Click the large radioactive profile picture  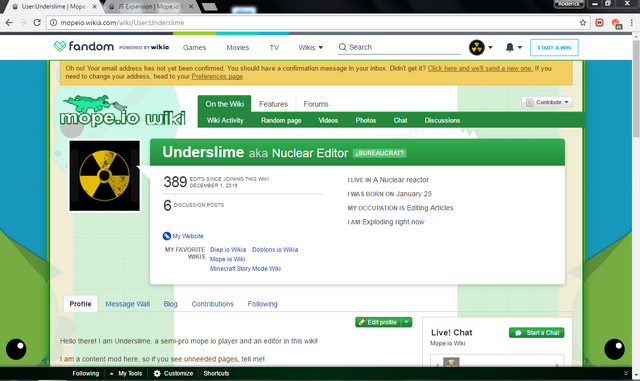[104, 176]
